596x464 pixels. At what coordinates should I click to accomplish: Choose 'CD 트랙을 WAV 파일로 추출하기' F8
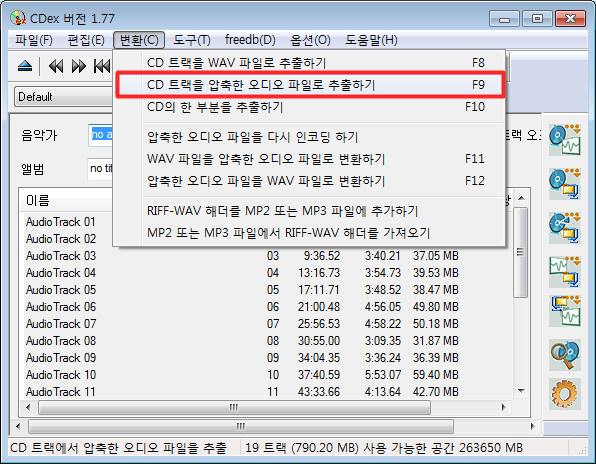point(309,63)
